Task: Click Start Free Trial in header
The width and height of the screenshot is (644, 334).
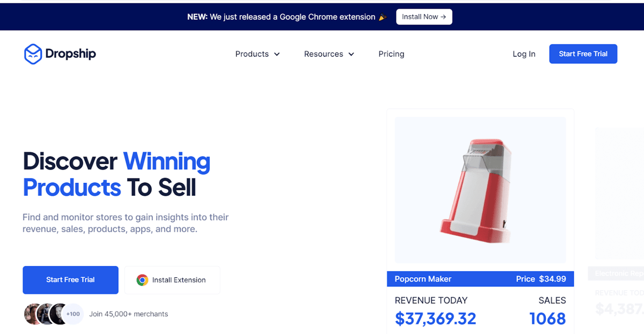Action: click(x=583, y=54)
